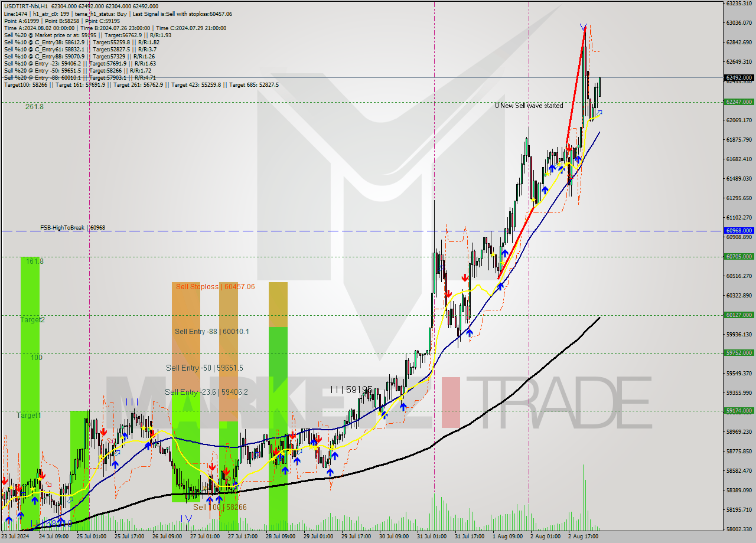Click the Target1 label
This screenshot has width=756, height=543.
point(29,416)
